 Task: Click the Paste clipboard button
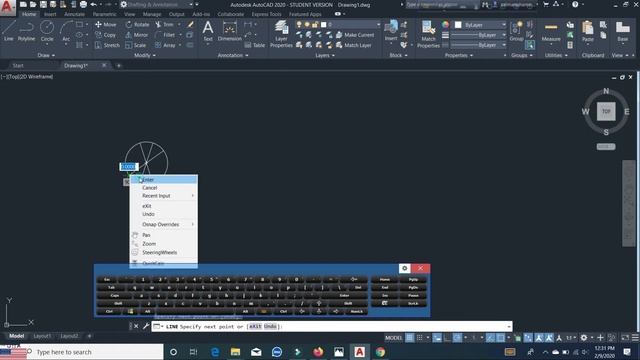588,31
